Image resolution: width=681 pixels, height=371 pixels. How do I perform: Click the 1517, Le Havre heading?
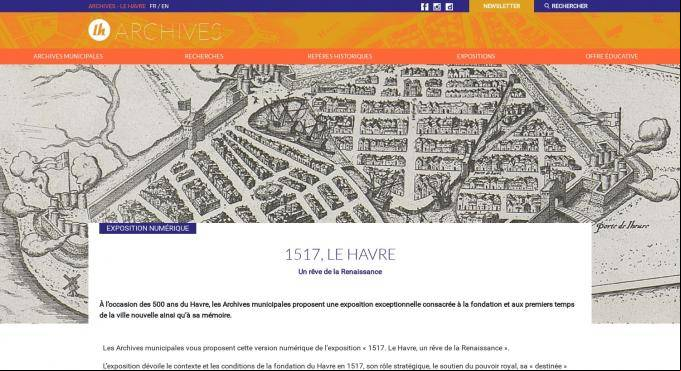(340, 254)
